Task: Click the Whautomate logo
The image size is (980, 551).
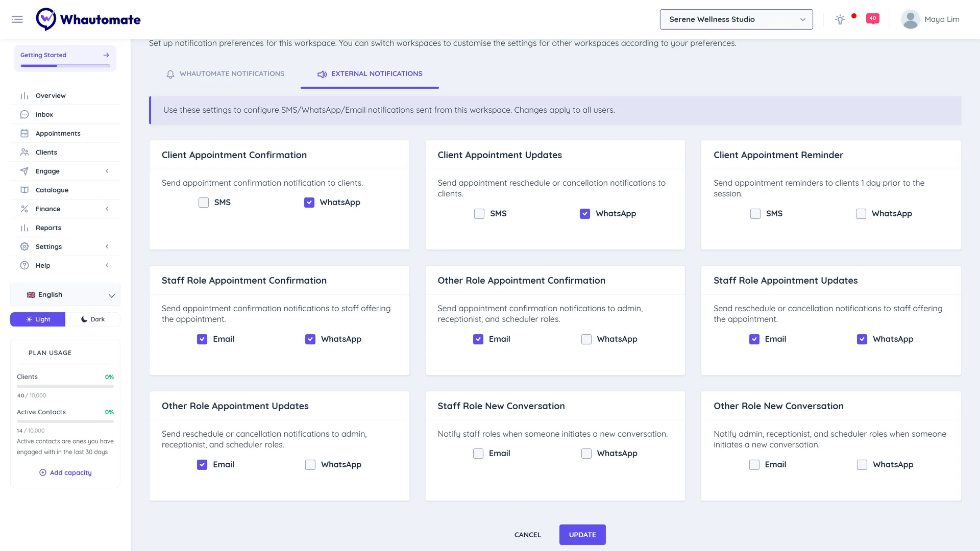Action: tap(88, 19)
